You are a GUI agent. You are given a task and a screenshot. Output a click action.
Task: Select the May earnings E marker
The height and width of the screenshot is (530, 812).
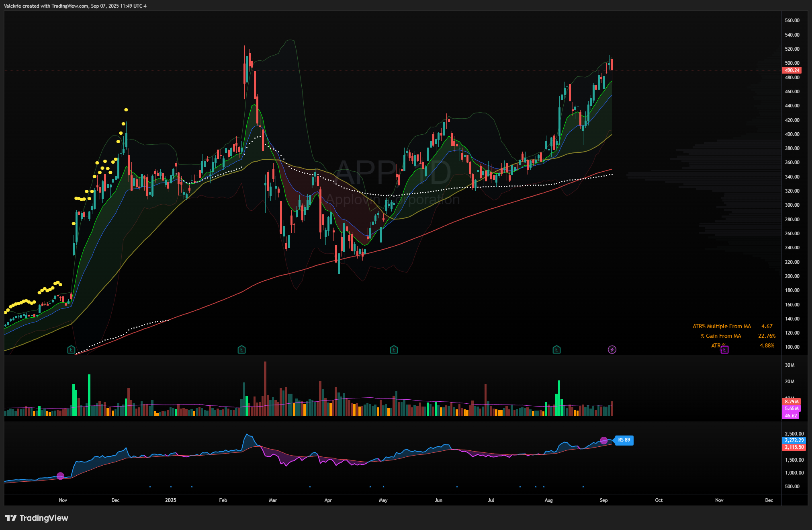pyautogui.click(x=394, y=349)
